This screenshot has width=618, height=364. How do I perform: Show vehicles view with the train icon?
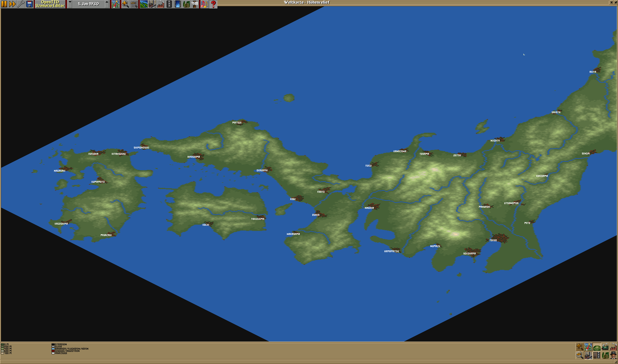[605, 347]
